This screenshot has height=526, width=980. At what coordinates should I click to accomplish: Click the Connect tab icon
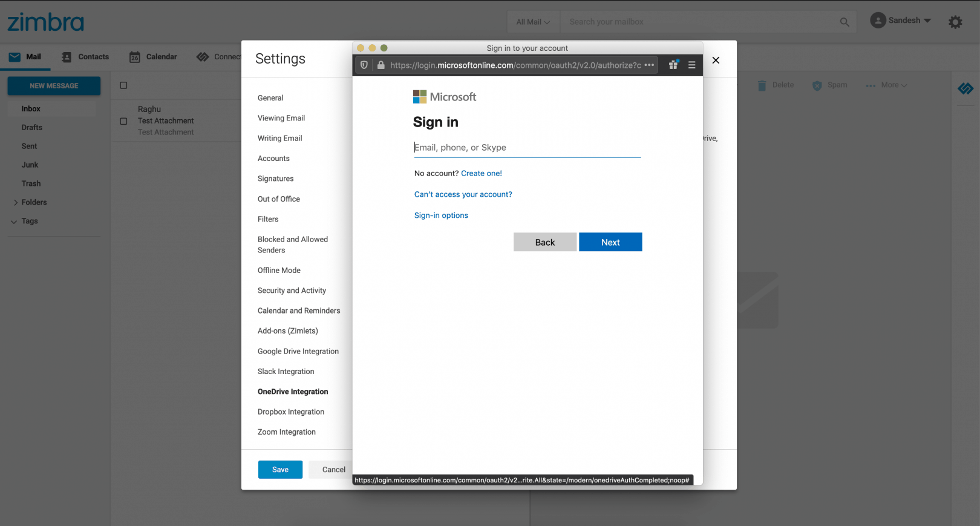(x=203, y=57)
